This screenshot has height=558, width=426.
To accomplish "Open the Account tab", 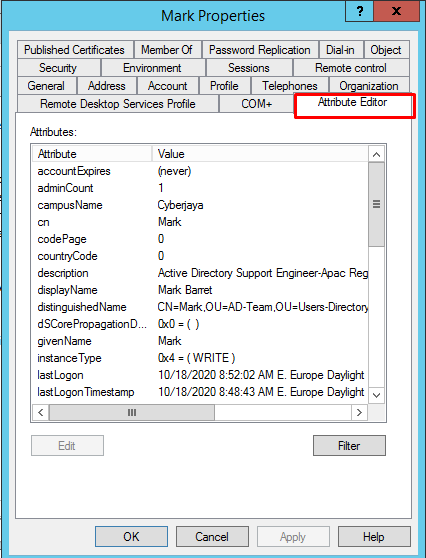I will click(x=167, y=86).
